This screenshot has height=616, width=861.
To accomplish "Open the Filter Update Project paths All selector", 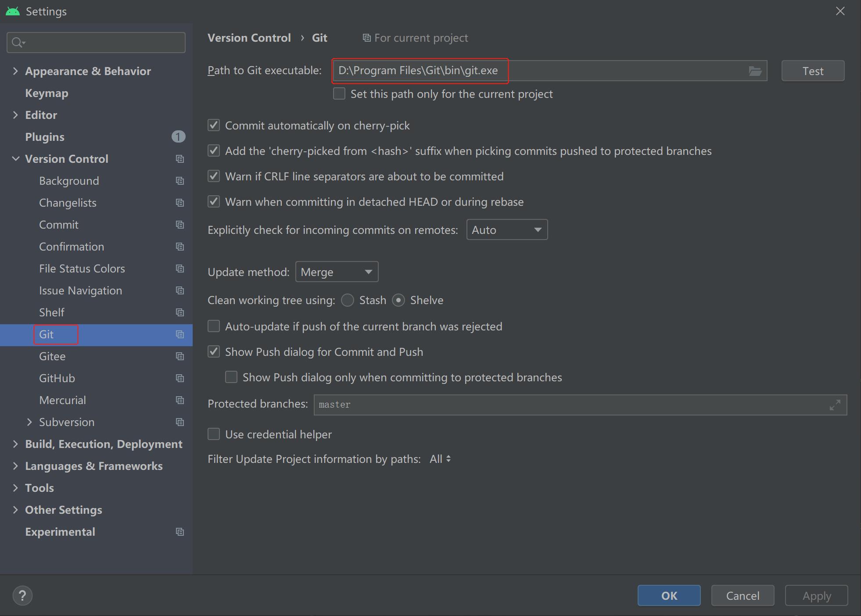I will pos(440,459).
